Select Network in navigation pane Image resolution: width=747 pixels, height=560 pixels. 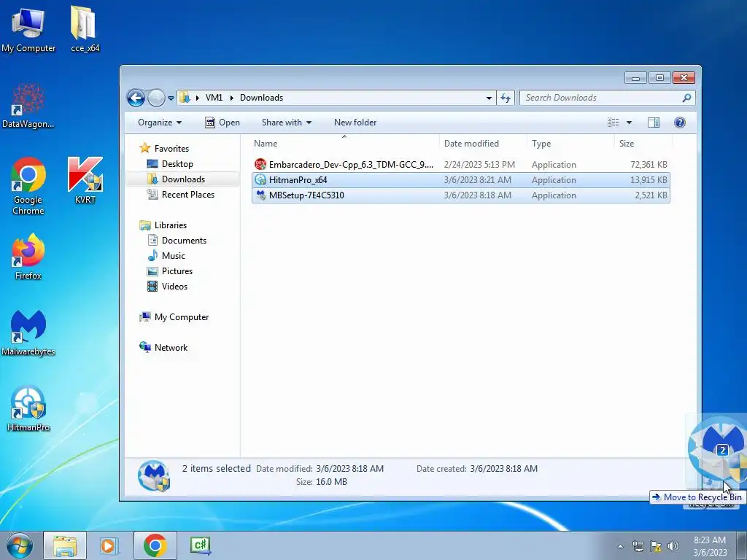(x=163, y=348)
